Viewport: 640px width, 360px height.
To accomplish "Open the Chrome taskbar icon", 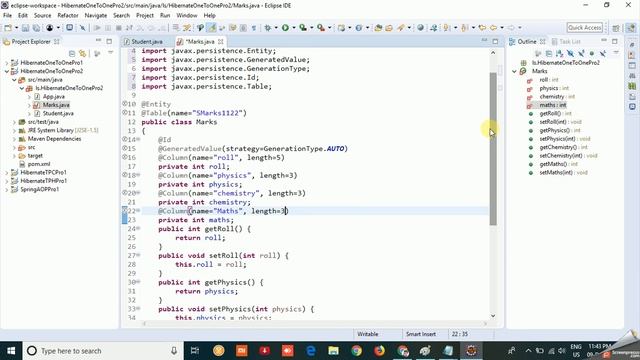I will pyautogui.click(x=356, y=351).
